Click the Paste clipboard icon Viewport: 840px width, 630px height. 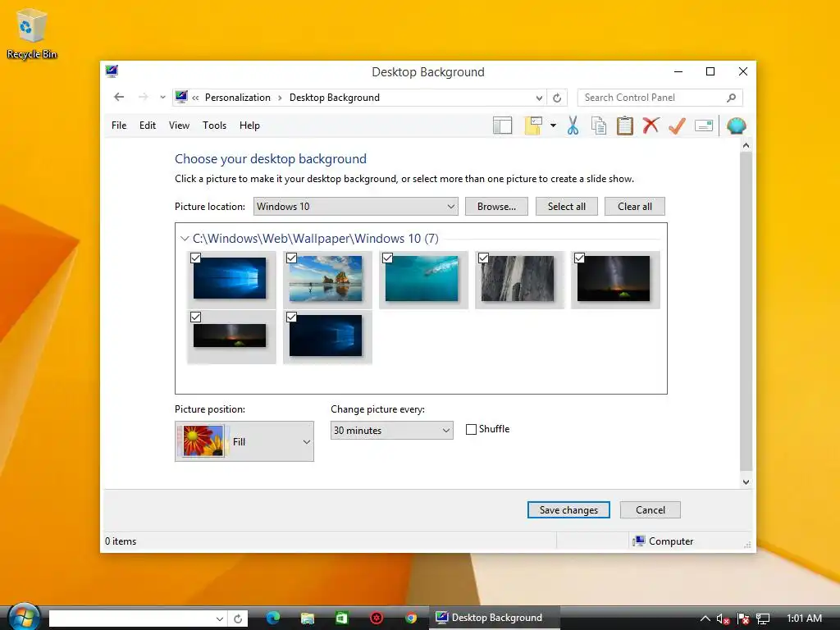pos(624,126)
